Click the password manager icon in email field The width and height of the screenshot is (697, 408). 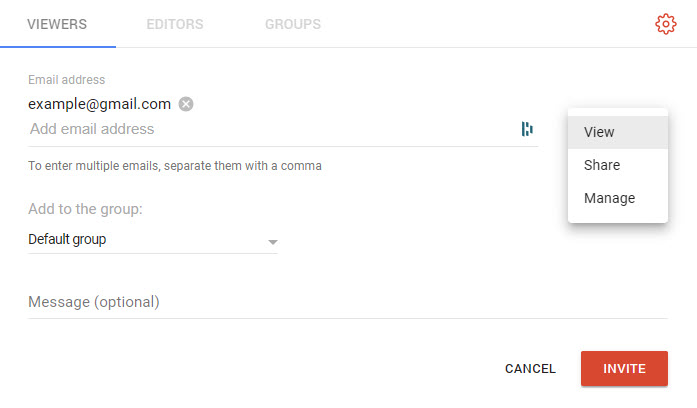tap(527, 129)
